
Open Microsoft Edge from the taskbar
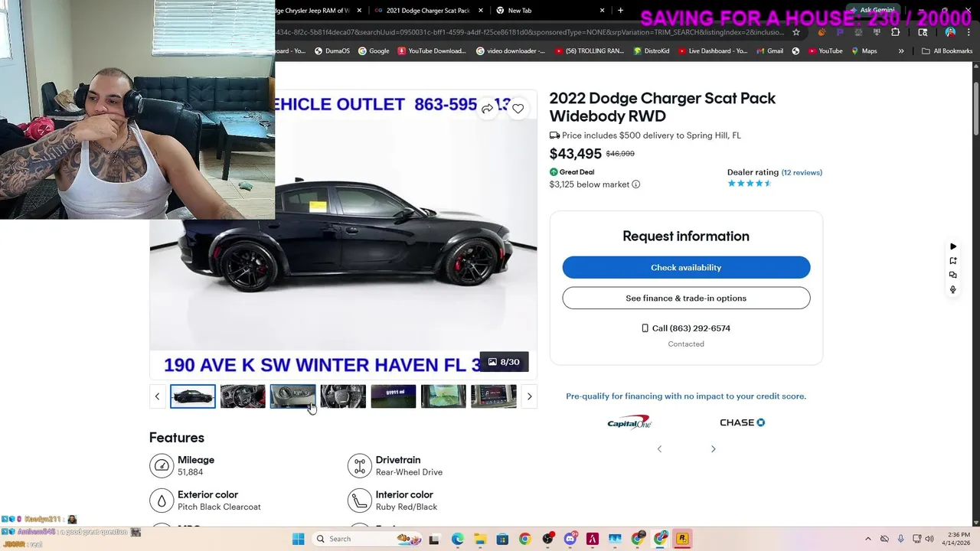pyautogui.click(x=457, y=539)
